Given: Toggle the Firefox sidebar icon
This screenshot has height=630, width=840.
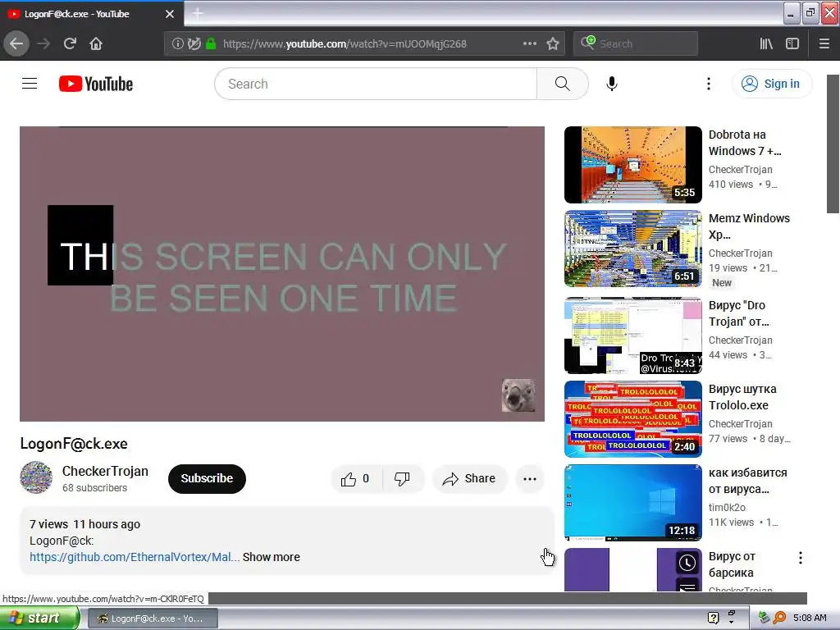Looking at the screenshot, I should 792,44.
